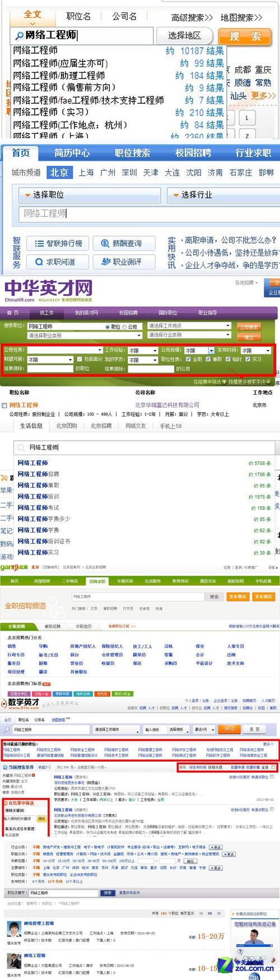Select the 全文 search tab at top
This screenshot has height=980, width=280.
click(x=32, y=15)
